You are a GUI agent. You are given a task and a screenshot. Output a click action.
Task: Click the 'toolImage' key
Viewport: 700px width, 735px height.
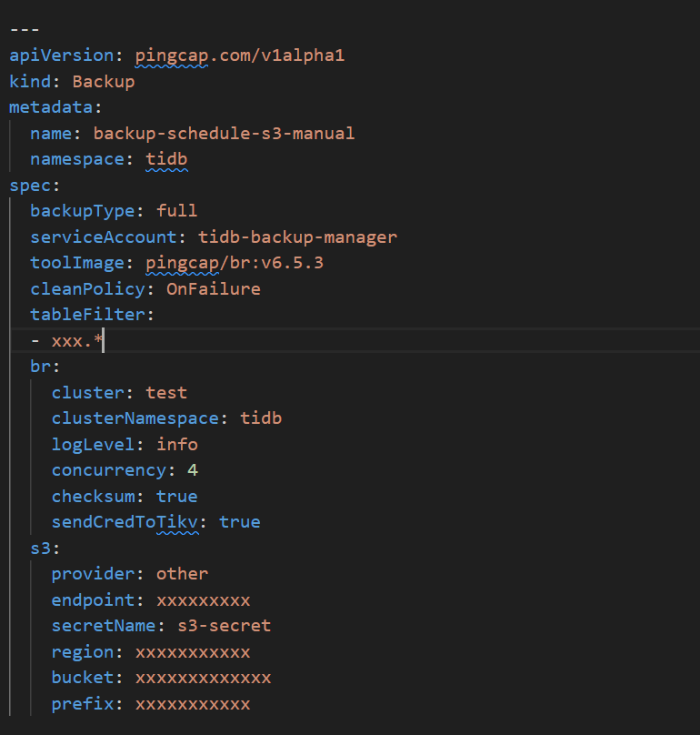click(x=77, y=263)
